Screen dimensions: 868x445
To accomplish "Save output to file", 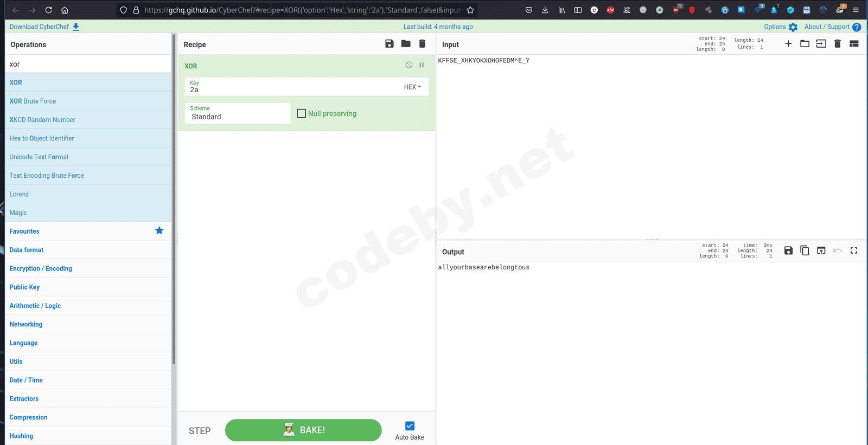I will pyautogui.click(x=788, y=250).
